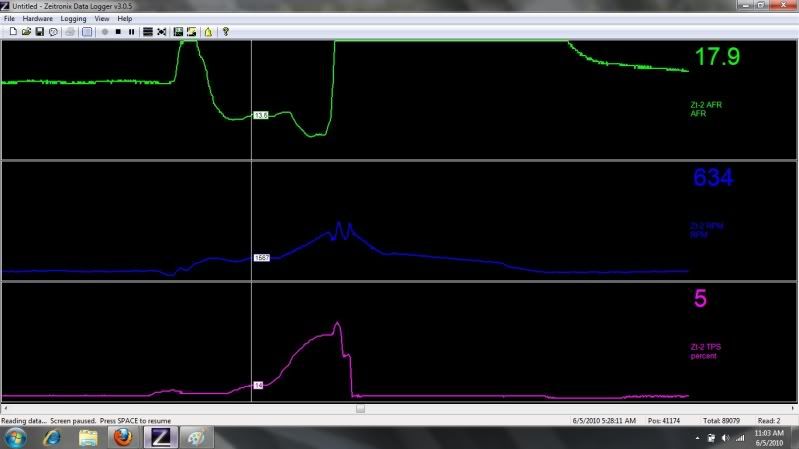The image size is (799, 449).
Task: Open the File menu
Action: tap(9, 18)
